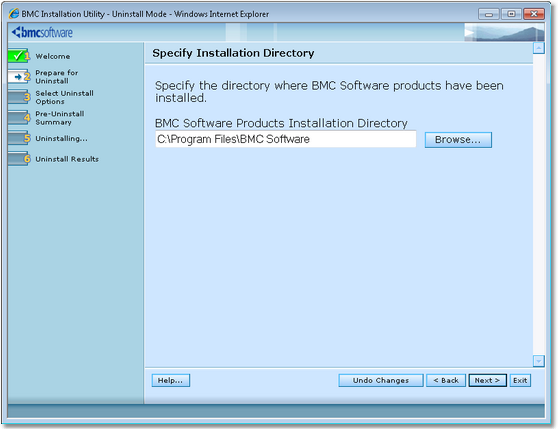
Task: Click the step 3 indicator icon
Action: (x=19, y=97)
